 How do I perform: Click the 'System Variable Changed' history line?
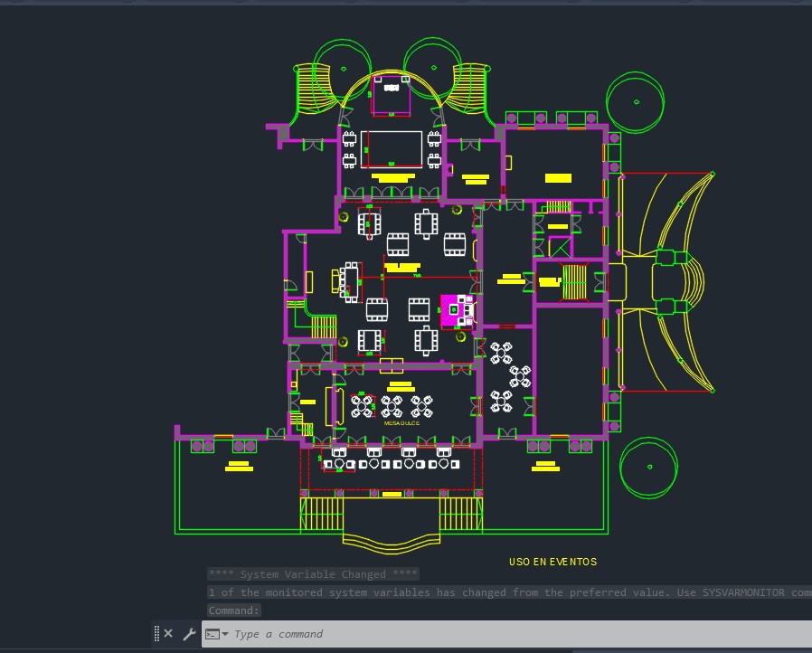click(313, 574)
